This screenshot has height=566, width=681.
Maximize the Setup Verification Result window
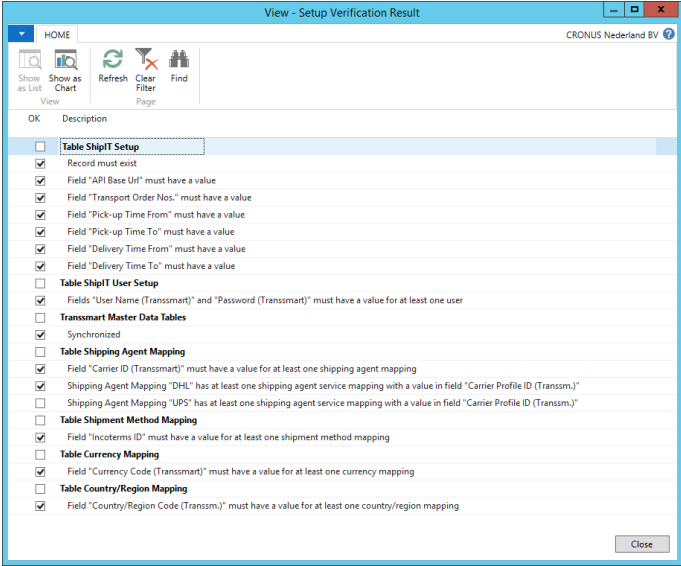(634, 10)
